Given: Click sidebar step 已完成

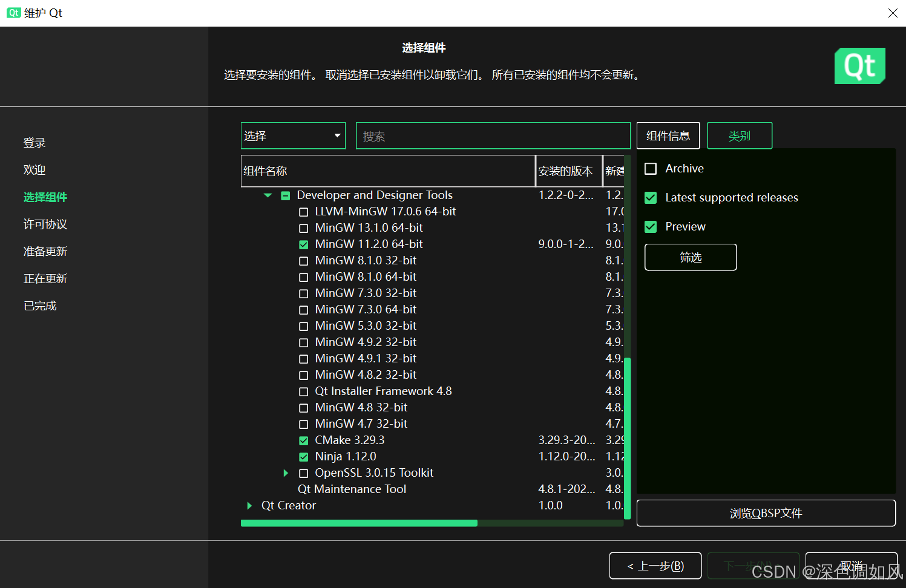Looking at the screenshot, I should click(40, 306).
